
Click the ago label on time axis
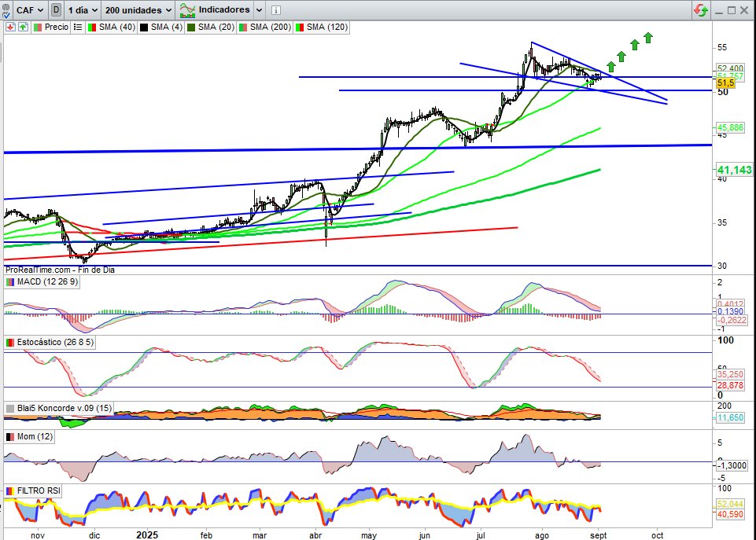click(542, 535)
